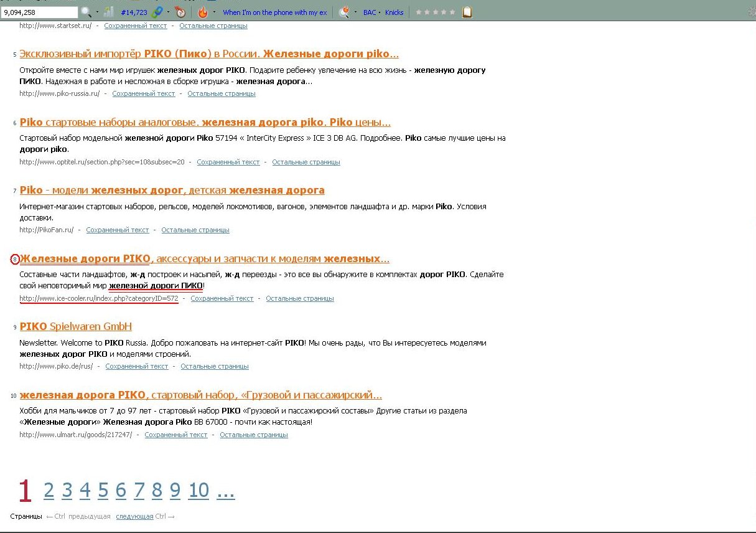
Task: Open 'Сохраненный текст' for piko.de/rus
Action: 137,367
